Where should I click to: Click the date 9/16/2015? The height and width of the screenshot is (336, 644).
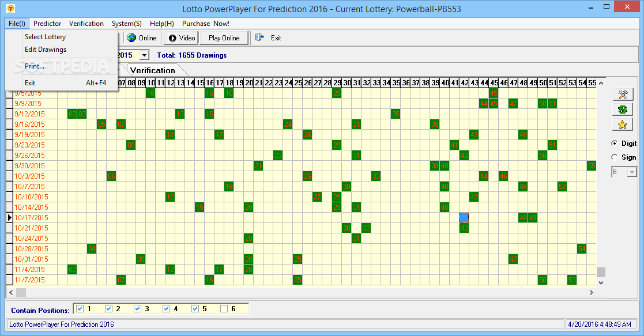(29, 124)
